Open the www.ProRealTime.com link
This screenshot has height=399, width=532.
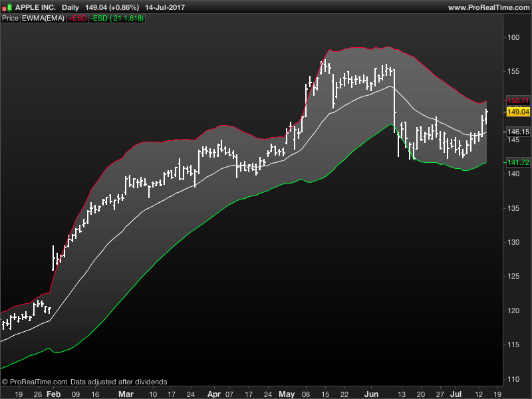489,7
